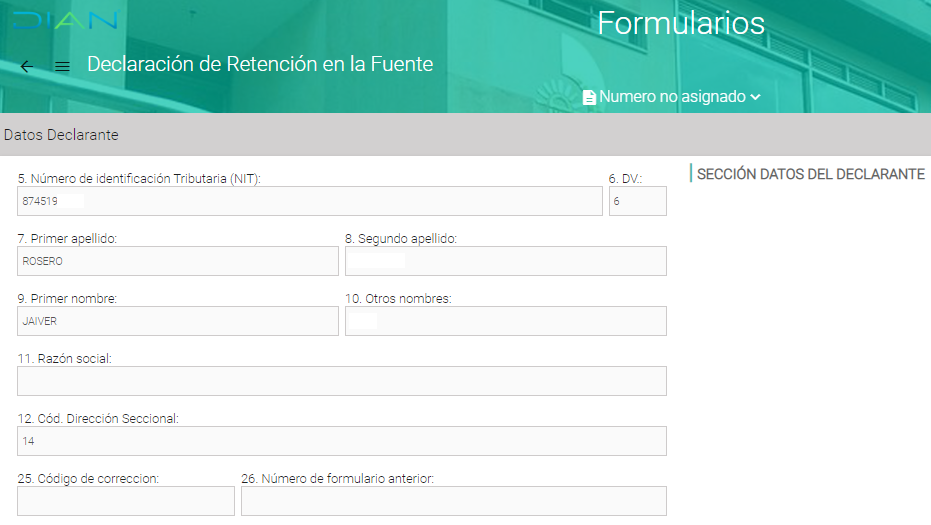The image size is (931, 525).
Task: Select the Primer apellido field
Action: coord(178,261)
